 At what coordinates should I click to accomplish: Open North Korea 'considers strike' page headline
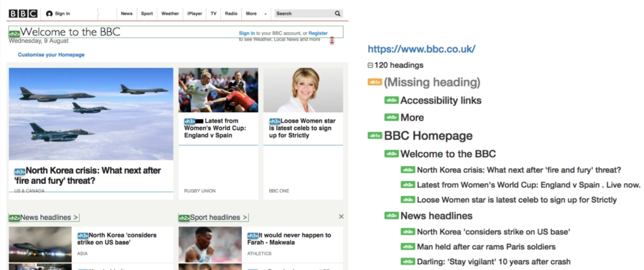click(117, 239)
